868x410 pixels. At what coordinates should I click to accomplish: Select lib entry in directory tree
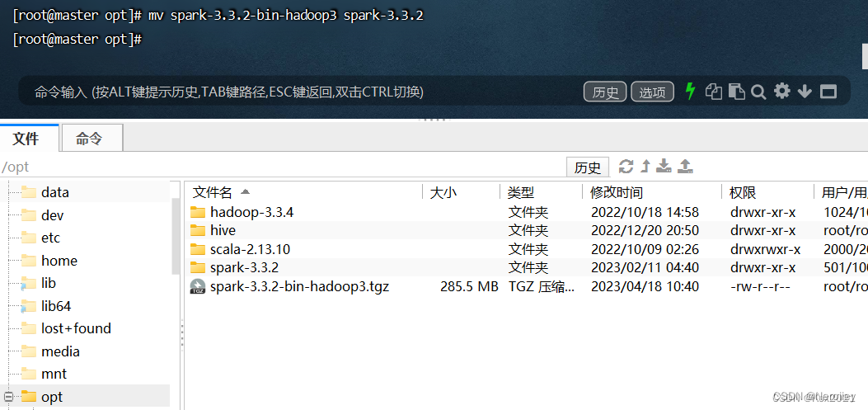48,283
